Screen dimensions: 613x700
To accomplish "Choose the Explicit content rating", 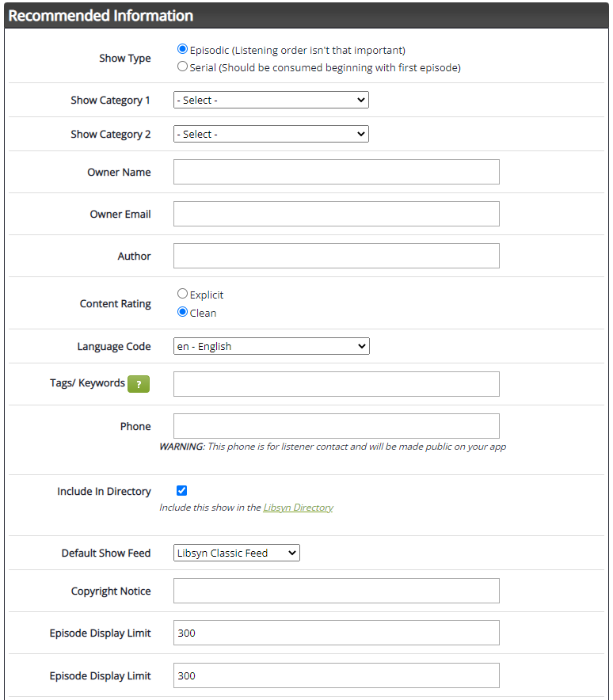I will 182,293.
